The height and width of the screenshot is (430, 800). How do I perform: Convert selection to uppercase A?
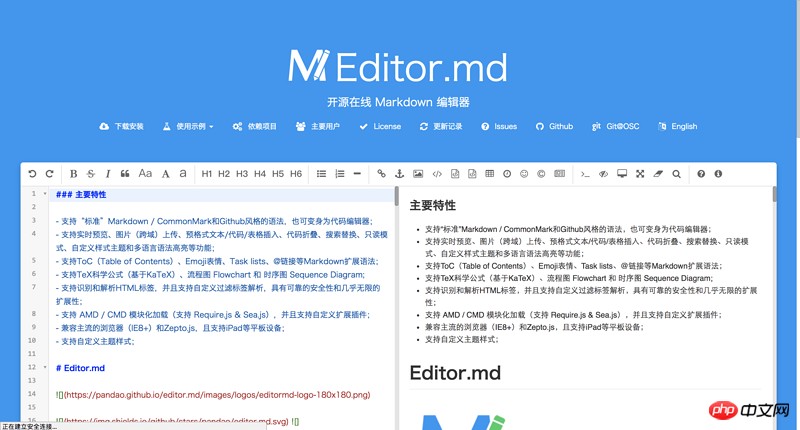[165, 173]
